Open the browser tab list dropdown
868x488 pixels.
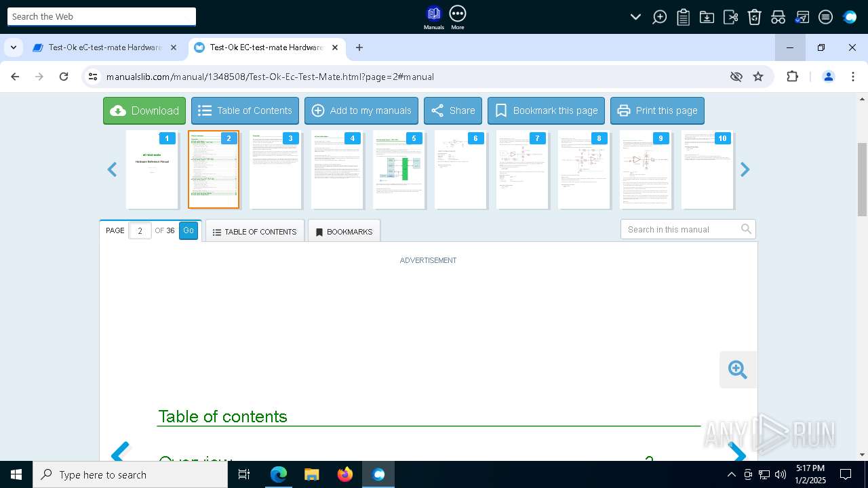(14, 47)
